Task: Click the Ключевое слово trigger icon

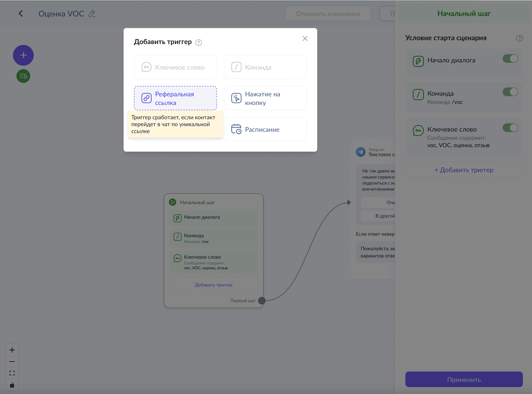Action: pyautogui.click(x=147, y=67)
